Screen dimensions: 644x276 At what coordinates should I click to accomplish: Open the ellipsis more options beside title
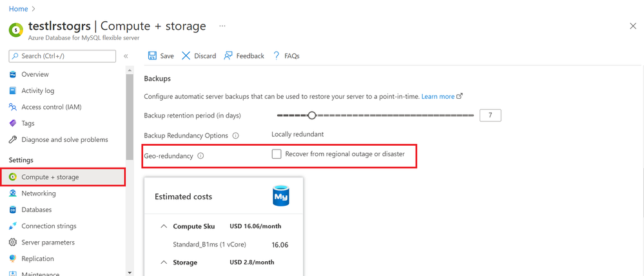click(x=222, y=26)
